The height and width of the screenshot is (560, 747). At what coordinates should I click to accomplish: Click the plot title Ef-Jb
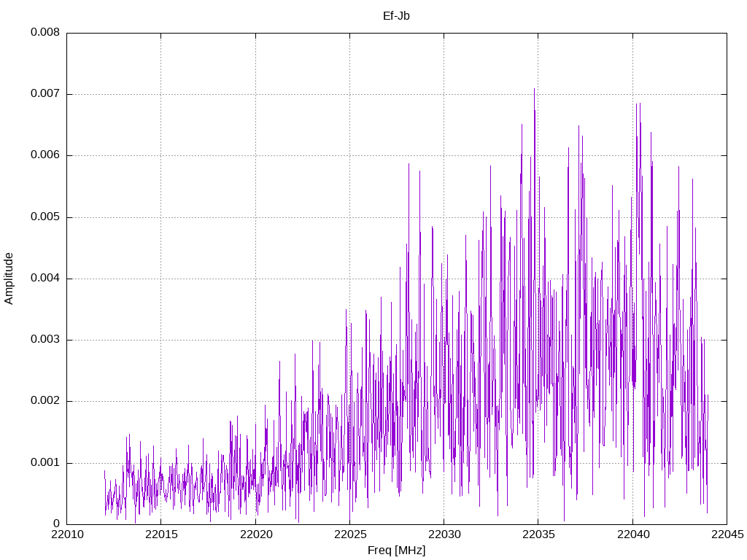396,16
